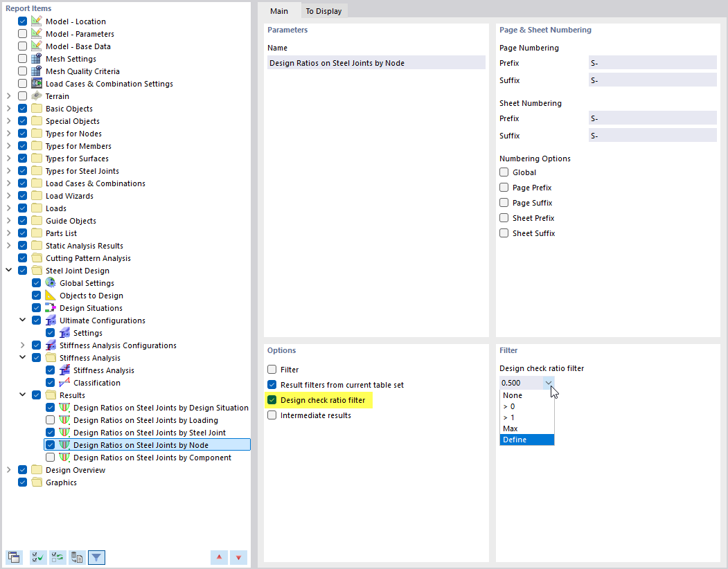Switch to the To Display tab
The width and height of the screenshot is (728, 569).
(x=323, y=11)
